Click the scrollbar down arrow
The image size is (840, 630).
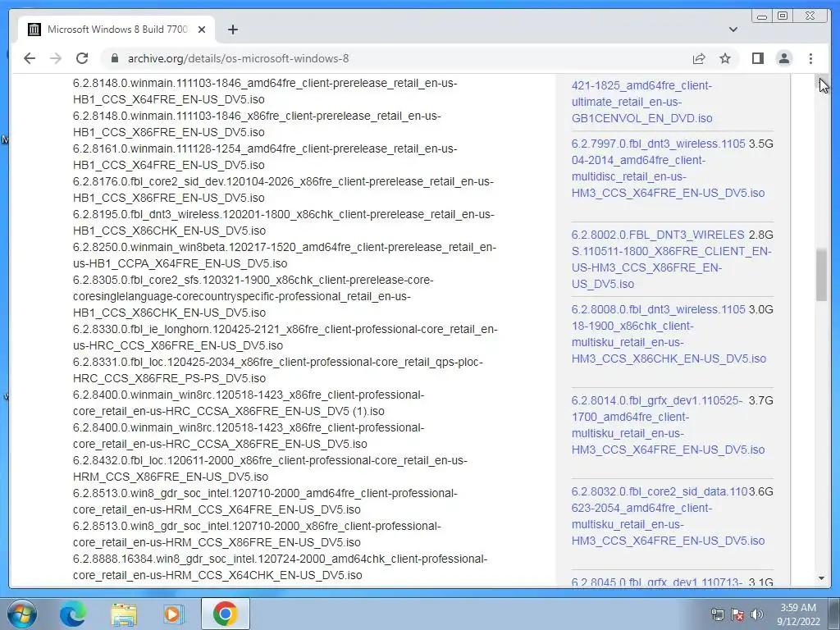coord(821,578)
